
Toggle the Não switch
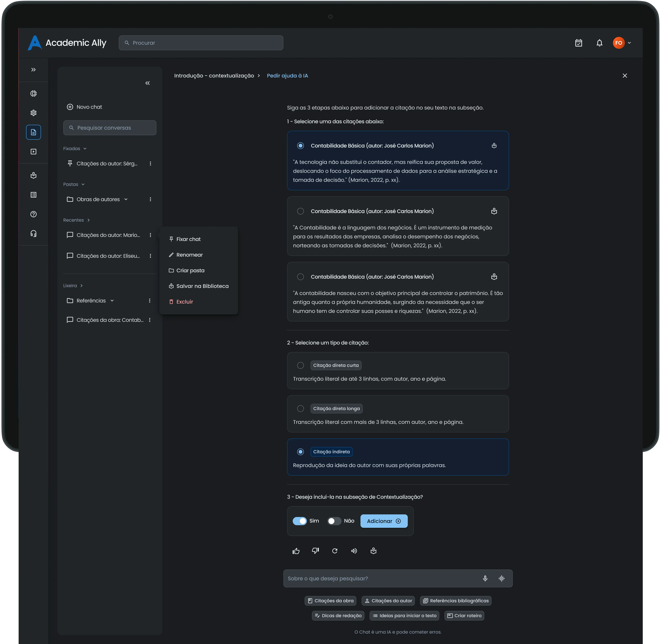334,521
